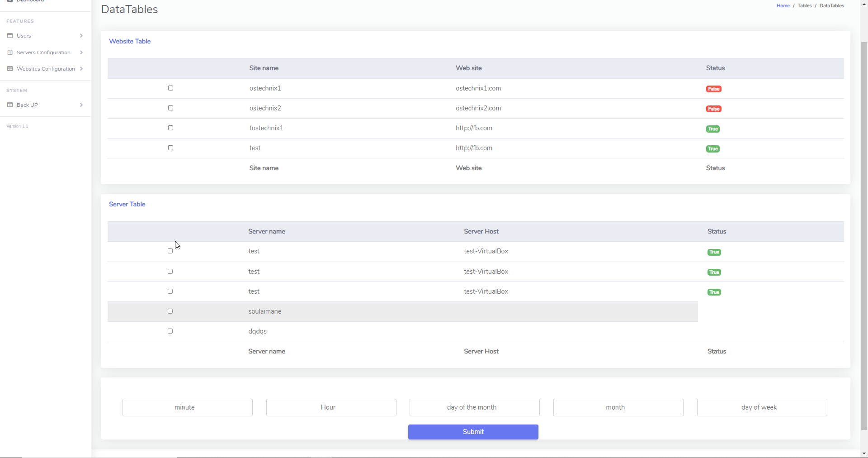Viewport: 868px width, 458px height.
Task: Click the scrollbar down arrow
Action: (x=864, y=453)
